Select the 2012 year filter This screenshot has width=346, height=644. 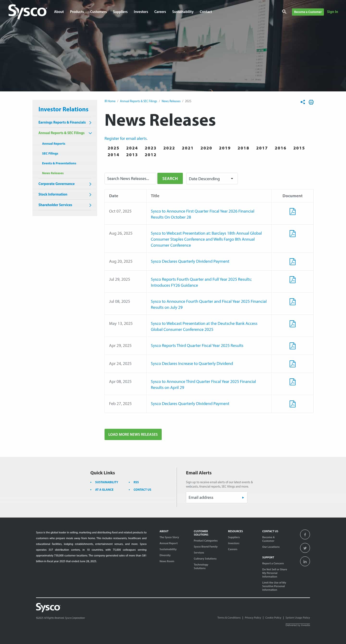tap(150, 155)
